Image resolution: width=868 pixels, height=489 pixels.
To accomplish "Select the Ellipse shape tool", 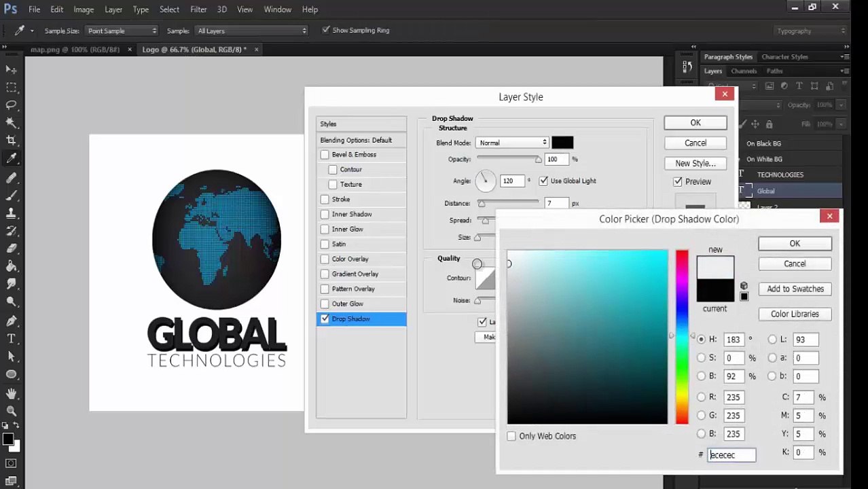I will coord(11,374).
